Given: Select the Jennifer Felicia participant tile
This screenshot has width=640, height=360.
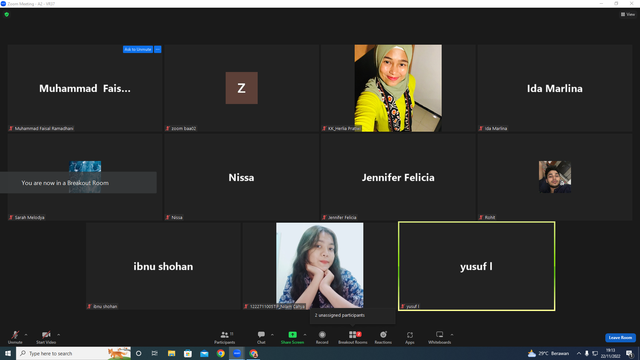Looking at the screenshot, I should point(398,177).
